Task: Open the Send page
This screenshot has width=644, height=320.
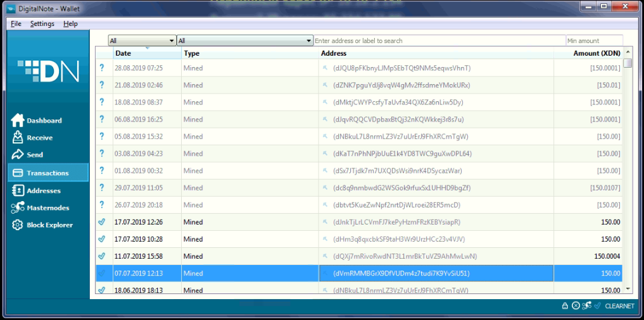Action: (27, 155)
